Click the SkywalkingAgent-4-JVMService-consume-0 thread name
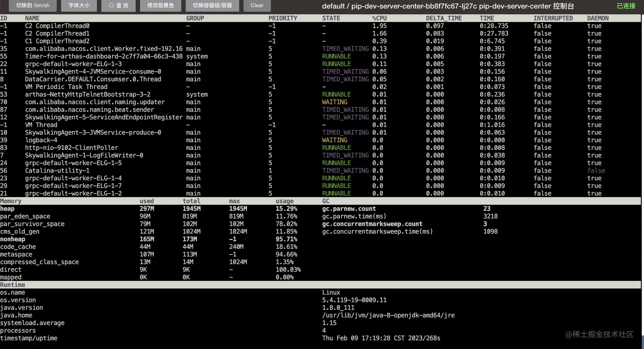This screenshot has height=349, width=644. pos(93,72)
